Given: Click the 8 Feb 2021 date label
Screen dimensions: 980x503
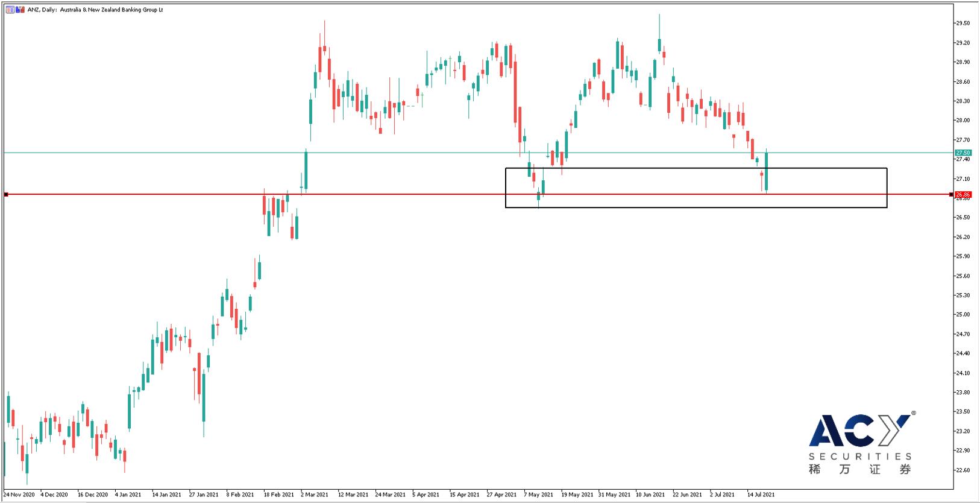Looking at the screenshot, I should [240, 495].
